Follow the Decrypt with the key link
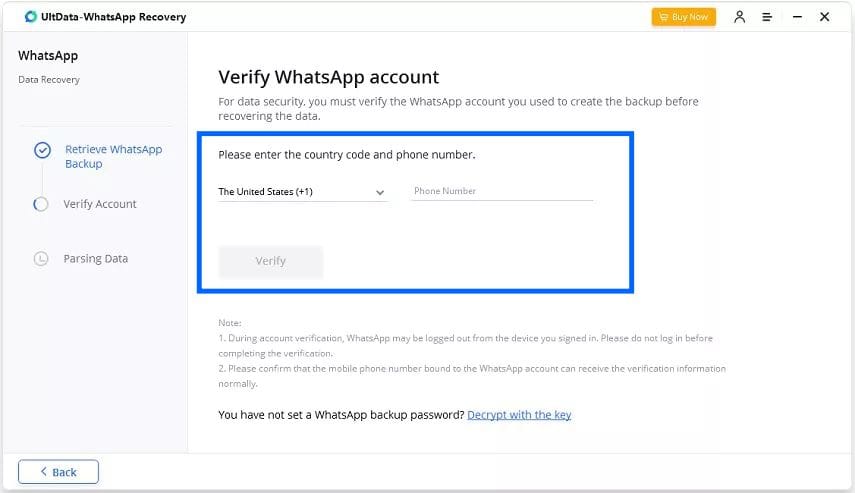Screen dimensions: 855x493 [x=519, y=414]
